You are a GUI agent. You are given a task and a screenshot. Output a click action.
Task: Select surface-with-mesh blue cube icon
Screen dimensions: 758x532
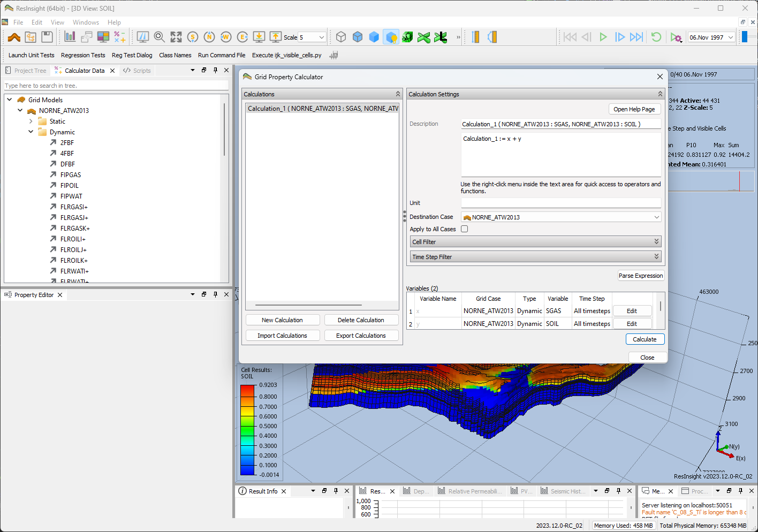point(358,37)
